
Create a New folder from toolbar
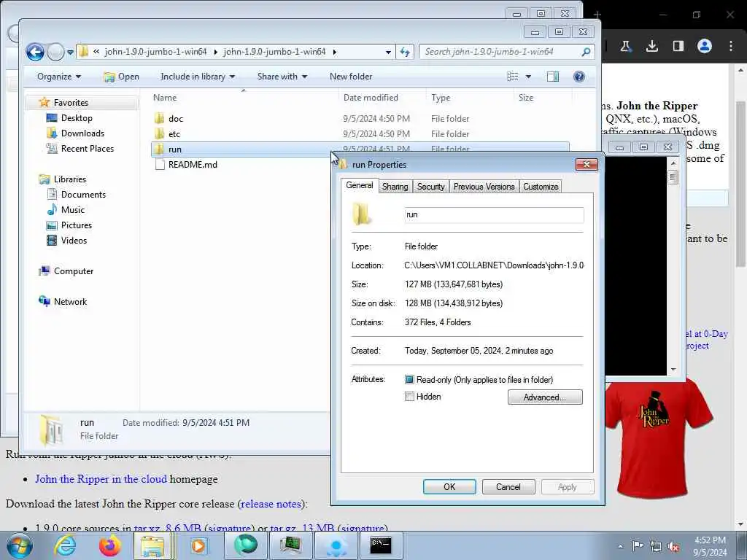(351, 77)
